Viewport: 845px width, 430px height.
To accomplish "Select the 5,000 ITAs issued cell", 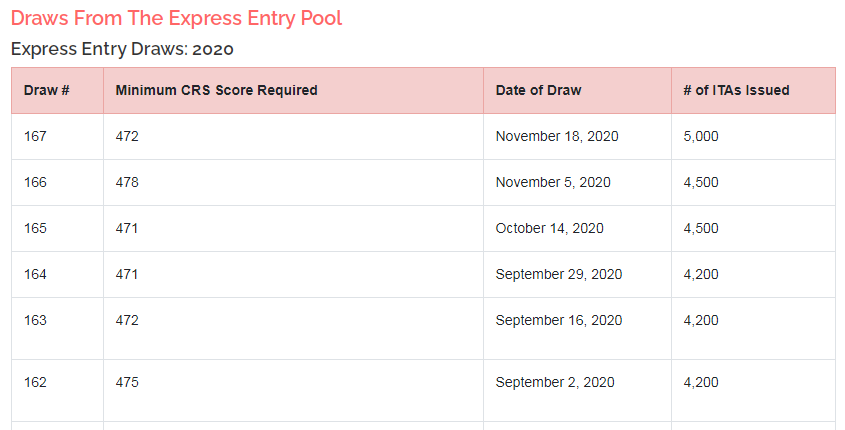I will coord(701,136).
